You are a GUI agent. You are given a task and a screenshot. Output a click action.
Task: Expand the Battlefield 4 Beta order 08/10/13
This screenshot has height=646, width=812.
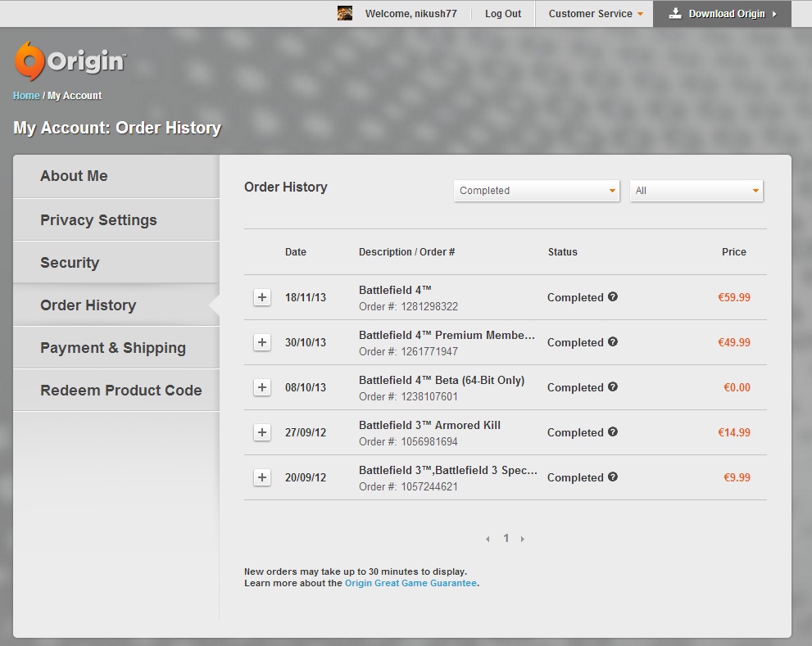[262, 387]
